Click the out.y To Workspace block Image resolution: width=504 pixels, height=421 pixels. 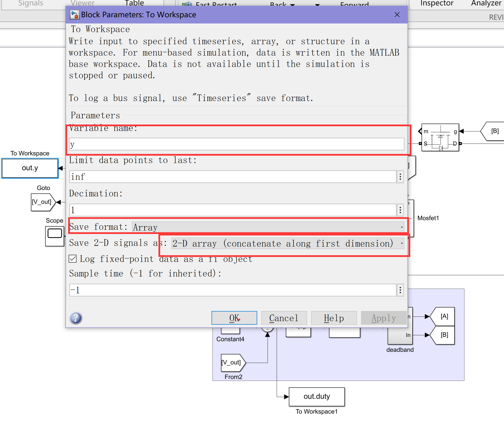tap(30, 168)
